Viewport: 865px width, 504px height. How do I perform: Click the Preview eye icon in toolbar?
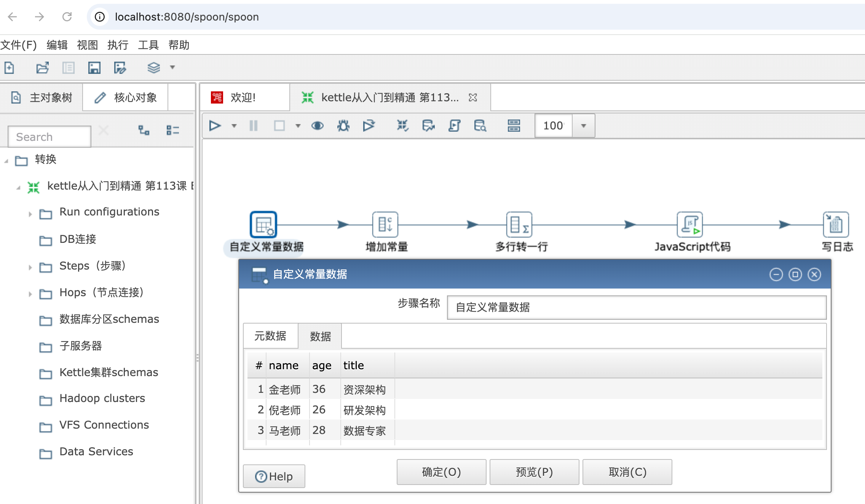point(317,125)
